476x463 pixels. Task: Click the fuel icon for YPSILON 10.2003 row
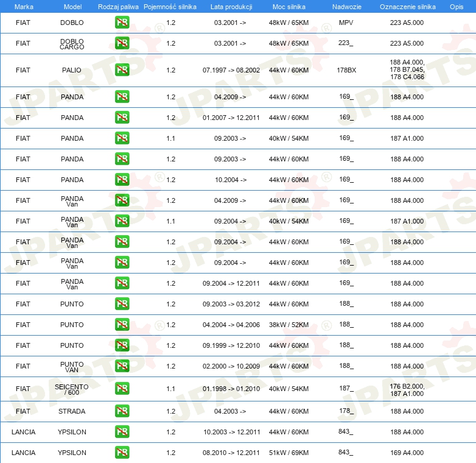[122, 432]
